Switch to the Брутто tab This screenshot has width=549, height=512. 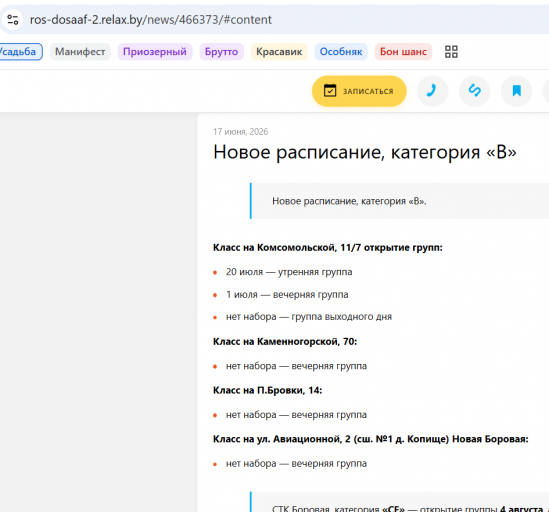[221, 52]
